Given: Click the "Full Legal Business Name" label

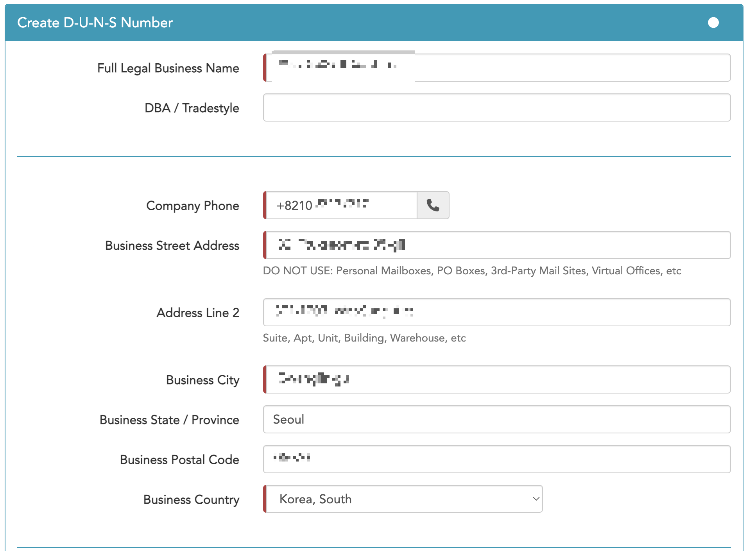Looking at the screenshot, I should (x=168, y=68).
